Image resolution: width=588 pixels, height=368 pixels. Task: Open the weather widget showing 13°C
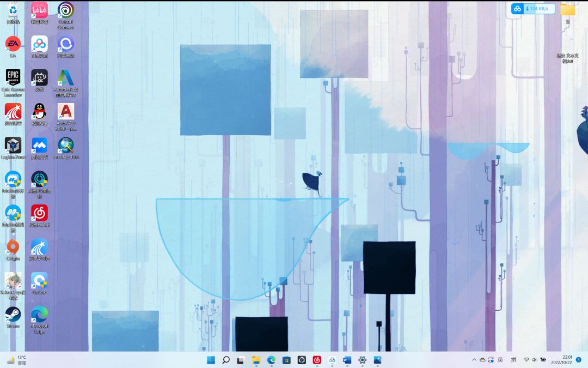(16, 360)
